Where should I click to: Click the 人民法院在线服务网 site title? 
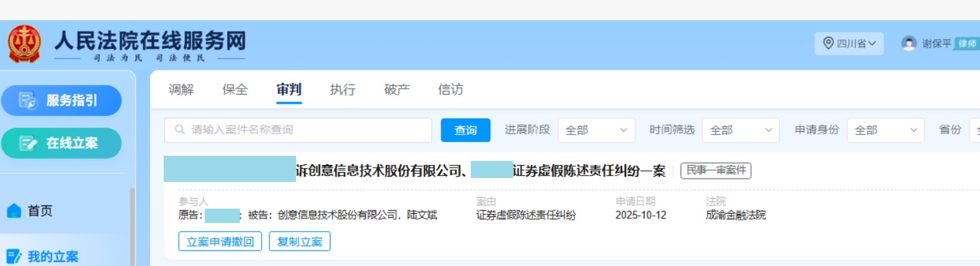point(150,40)
